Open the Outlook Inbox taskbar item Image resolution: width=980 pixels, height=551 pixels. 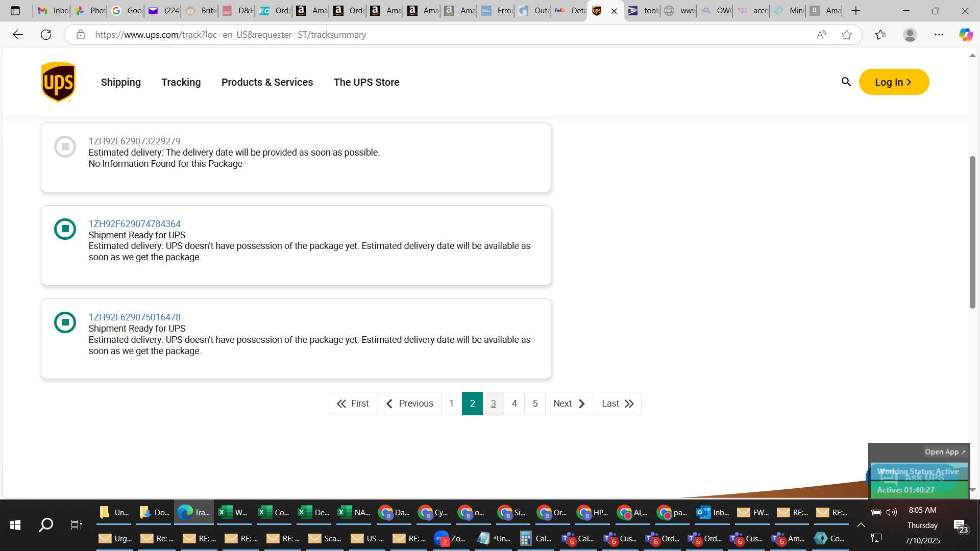click(713, 512)
